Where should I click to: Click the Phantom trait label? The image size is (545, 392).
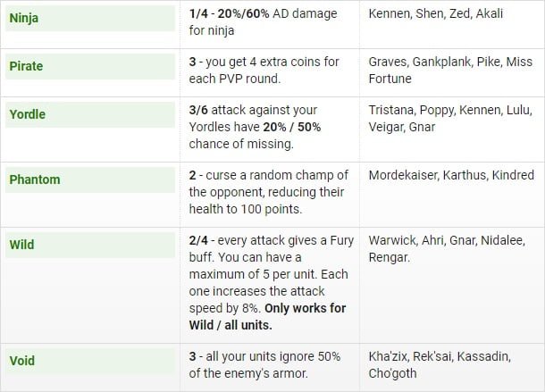tap(35, 179)
